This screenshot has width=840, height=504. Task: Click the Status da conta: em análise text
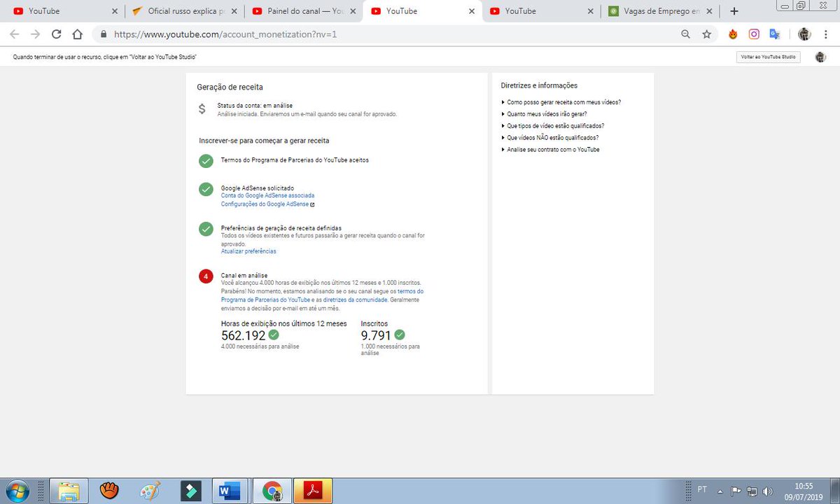[x=255, y=106]
